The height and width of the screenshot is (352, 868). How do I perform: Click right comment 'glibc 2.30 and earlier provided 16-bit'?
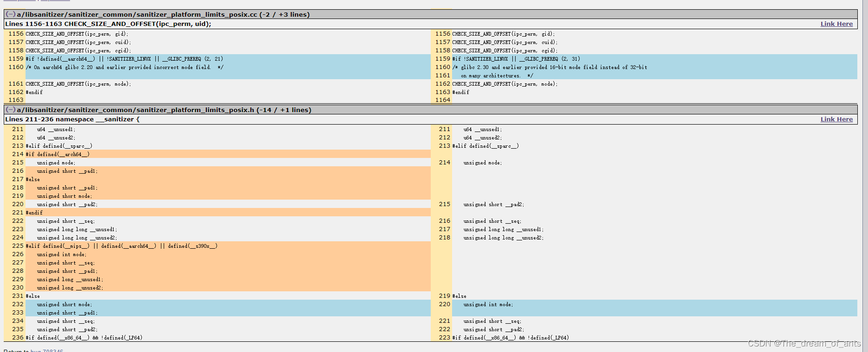[549, 67]
